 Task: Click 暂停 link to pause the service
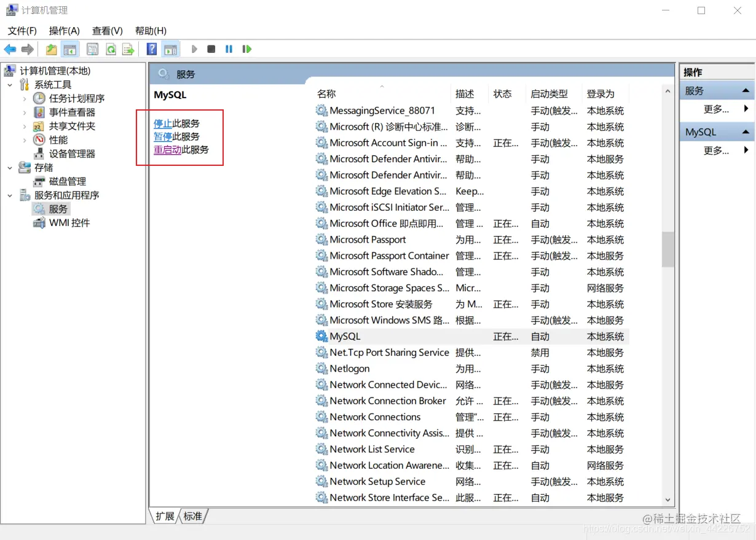163,136
